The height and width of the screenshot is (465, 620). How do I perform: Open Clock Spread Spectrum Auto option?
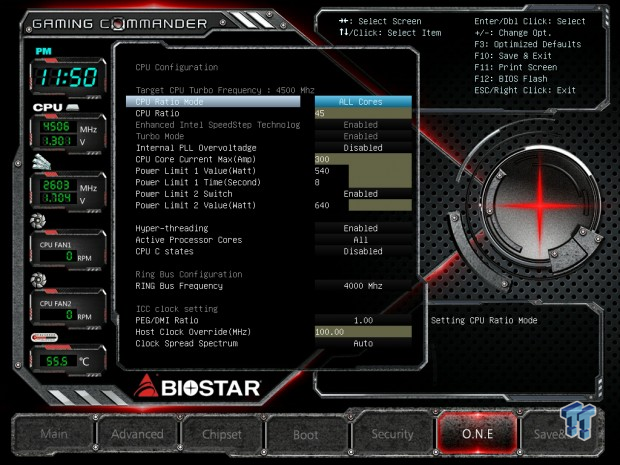pyautogui.click(x=363, y=343)
